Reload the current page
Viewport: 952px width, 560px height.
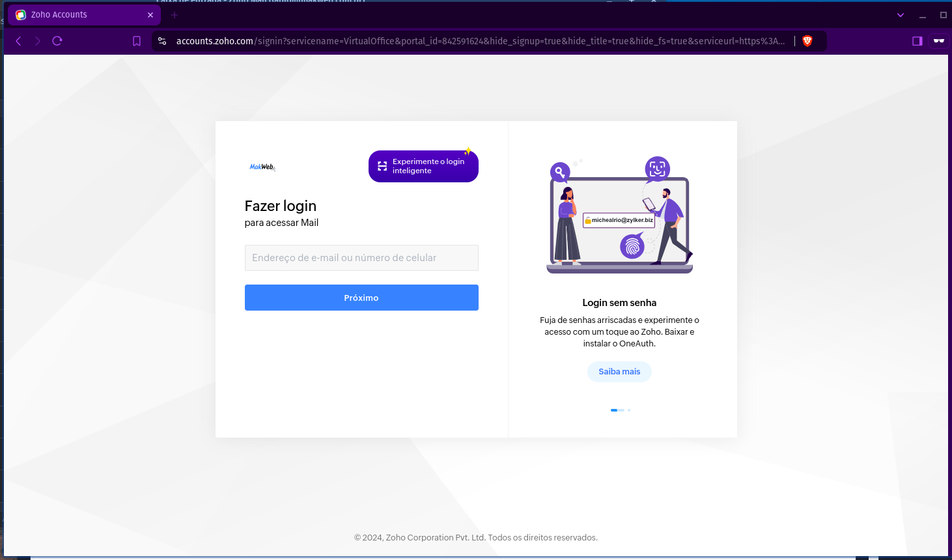57,41
